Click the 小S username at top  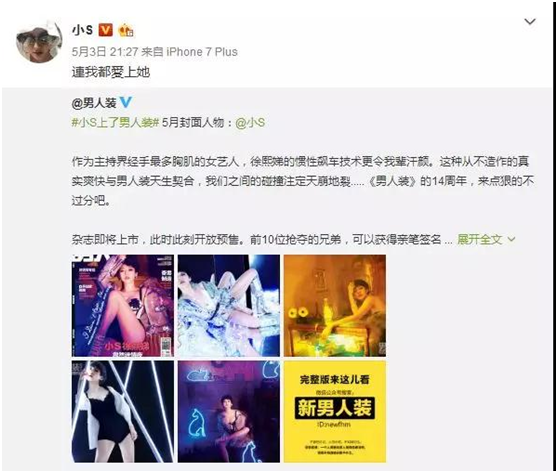[83, 30]
